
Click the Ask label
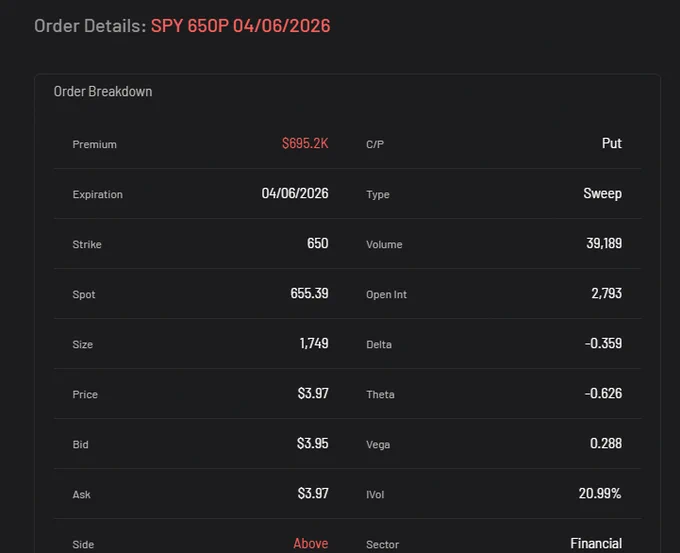click(82, 494)
